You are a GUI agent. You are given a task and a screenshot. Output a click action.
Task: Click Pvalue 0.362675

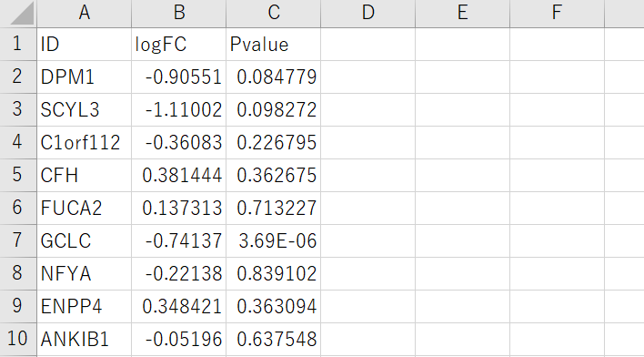[274, 175]
